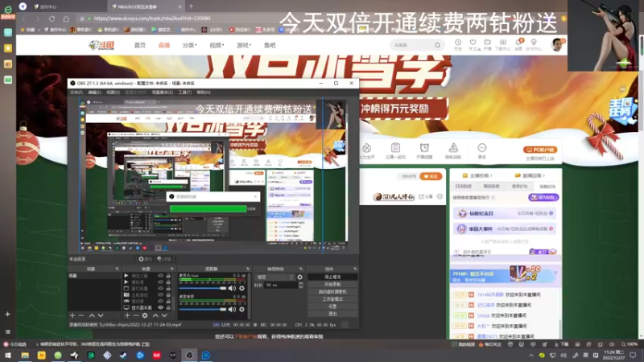This screenshot has height=362, width=644.
Task: Click the PC客户端 download button
Action: point(539,150)
